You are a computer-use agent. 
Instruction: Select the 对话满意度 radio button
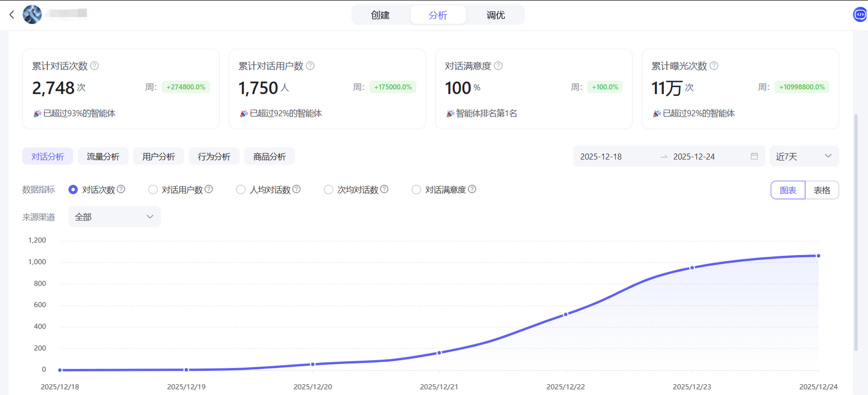[x=416, y=190]
